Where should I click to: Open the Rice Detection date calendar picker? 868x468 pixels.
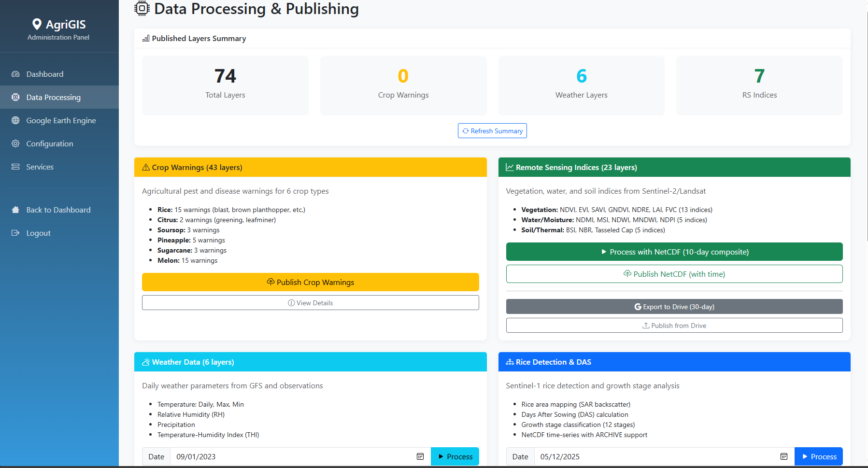click(x=784, y=456)
